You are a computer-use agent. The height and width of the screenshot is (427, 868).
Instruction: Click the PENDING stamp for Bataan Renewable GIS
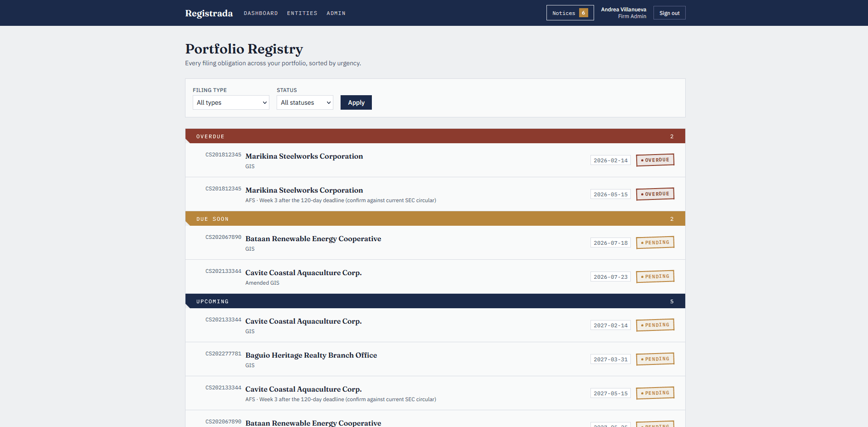coord(655,243)
